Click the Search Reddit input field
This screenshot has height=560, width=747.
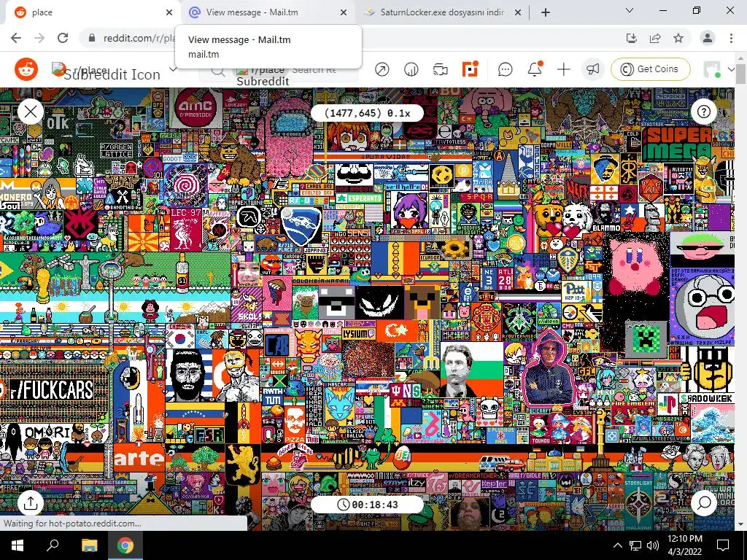[314, 69]
